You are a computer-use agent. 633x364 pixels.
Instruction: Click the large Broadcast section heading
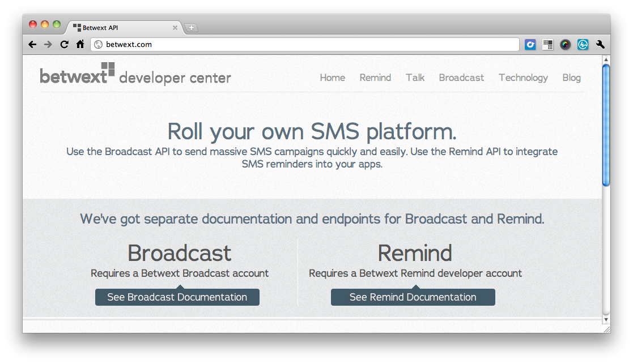pyautogui.click(x=179, y=253)
